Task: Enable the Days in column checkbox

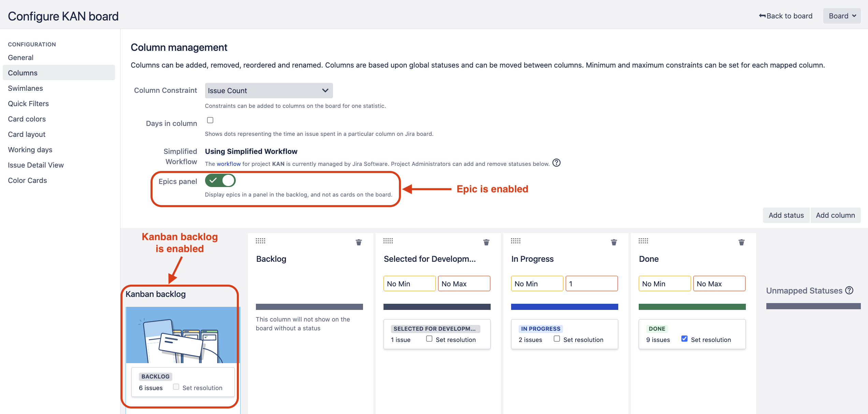Action: pyautogui.click(x=210, y=120)
